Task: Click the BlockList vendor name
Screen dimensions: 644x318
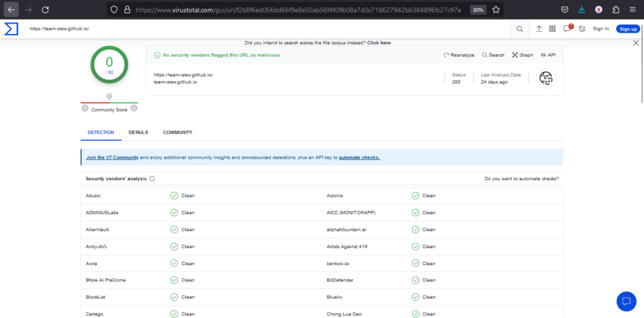Action: point(96,297)
